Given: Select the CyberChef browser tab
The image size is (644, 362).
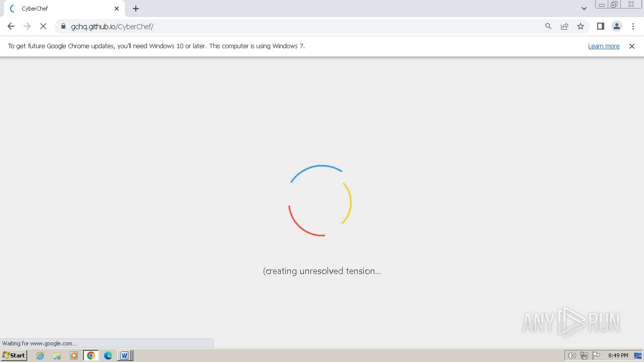Looking at the screenshot, I should pos(64,9).
